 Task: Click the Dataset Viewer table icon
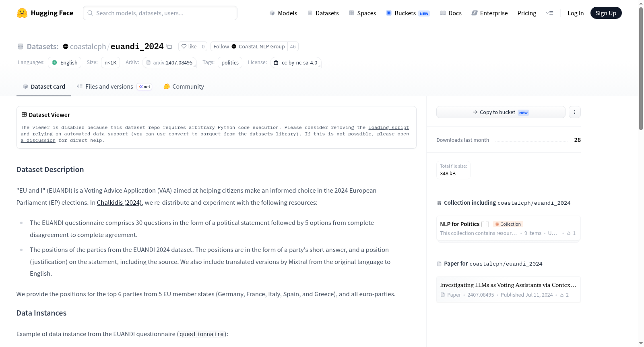(x=24, y=115)
